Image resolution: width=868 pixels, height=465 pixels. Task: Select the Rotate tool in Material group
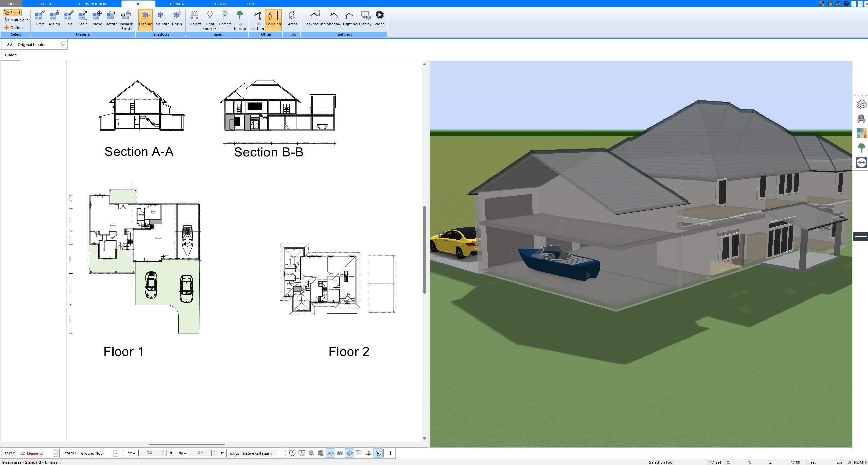click(x=111, y=19)
